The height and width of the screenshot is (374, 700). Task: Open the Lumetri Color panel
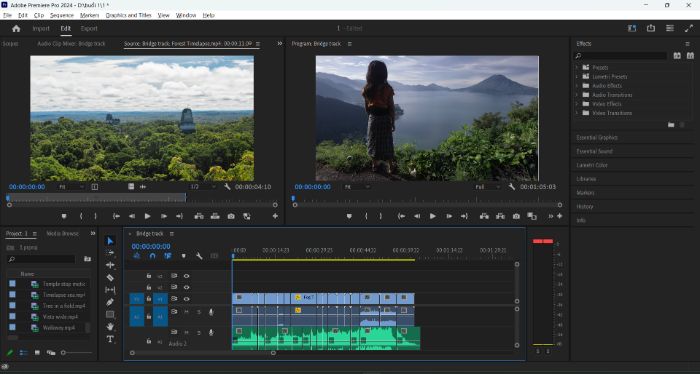click(592, 165)
